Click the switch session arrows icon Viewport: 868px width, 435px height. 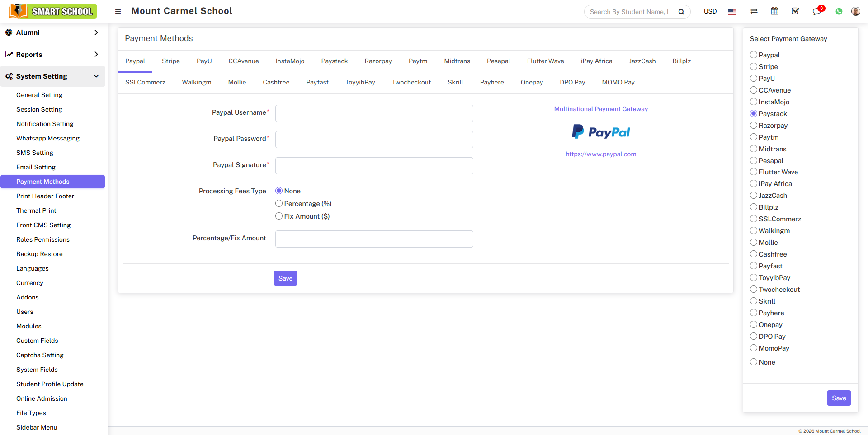[x=754, y=11]
